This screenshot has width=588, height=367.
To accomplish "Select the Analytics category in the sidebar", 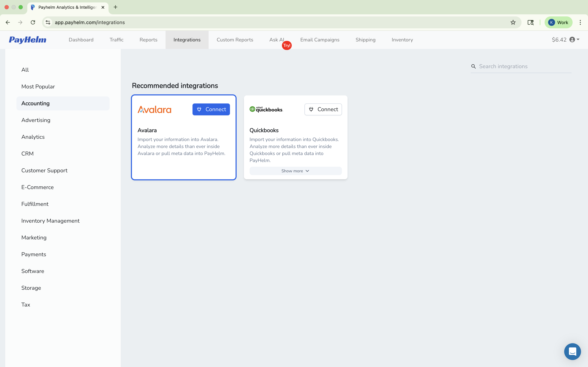I will (x=33, y=137).
